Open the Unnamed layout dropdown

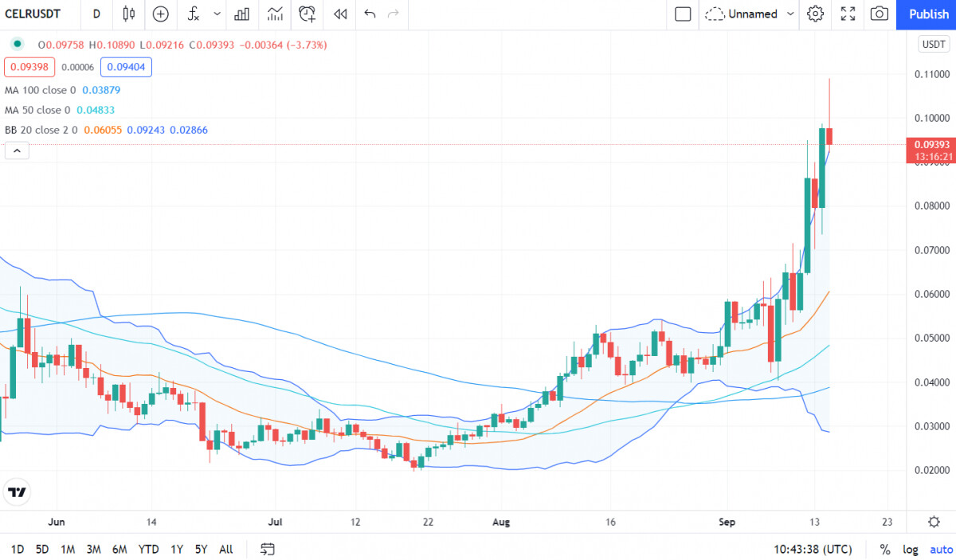(750, 14)
